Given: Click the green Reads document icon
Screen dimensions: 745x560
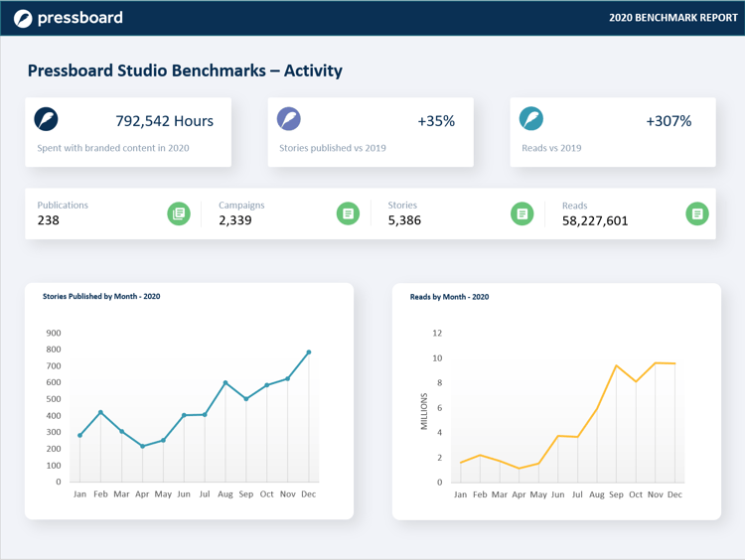Looking at the screenshot, I should point(697,213).
